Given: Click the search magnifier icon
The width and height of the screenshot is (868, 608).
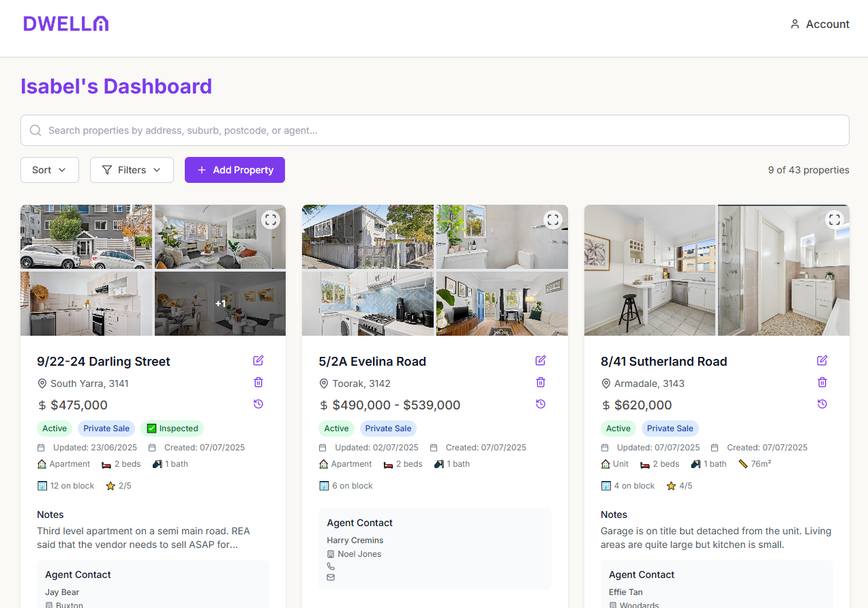Looking at the screenshot, I should [35, 130].
